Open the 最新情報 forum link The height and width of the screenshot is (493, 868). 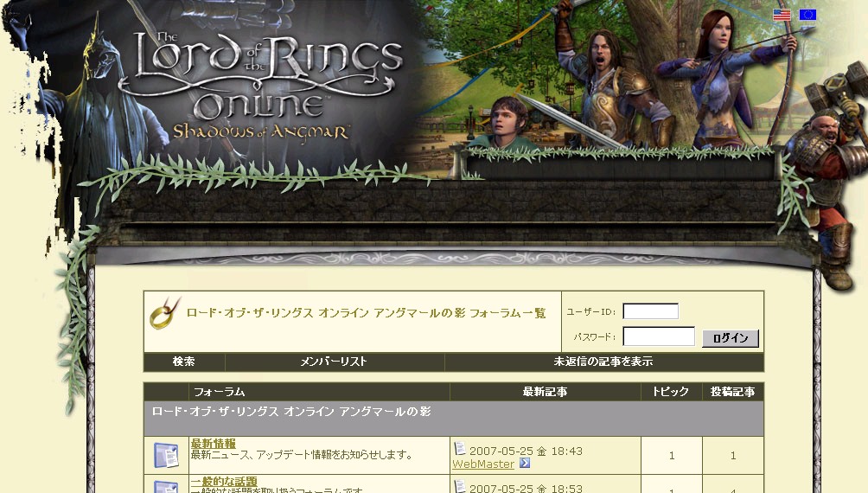213,444
